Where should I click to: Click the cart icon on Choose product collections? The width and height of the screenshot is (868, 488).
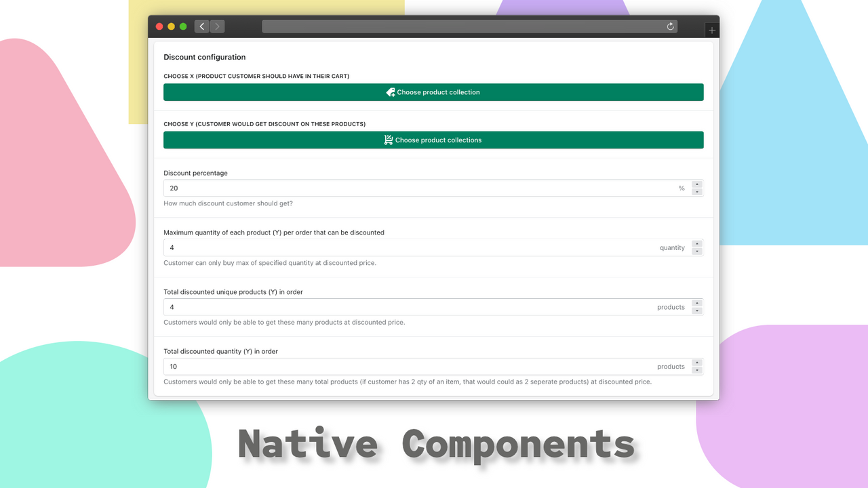[x=388, y=140]
